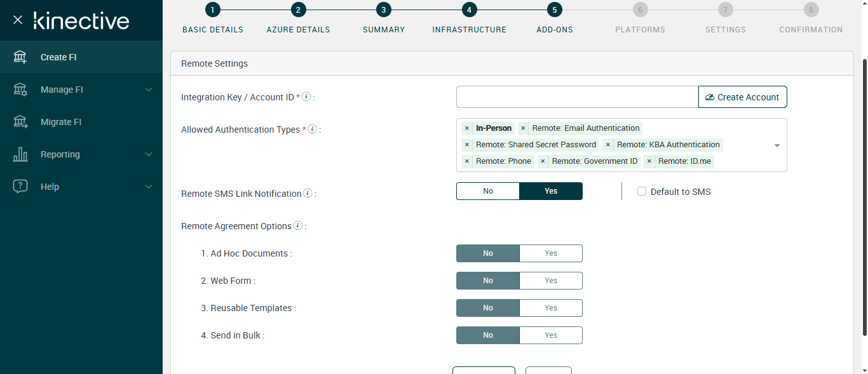Enable the Default to SMS checkbox

coord(642,192)
